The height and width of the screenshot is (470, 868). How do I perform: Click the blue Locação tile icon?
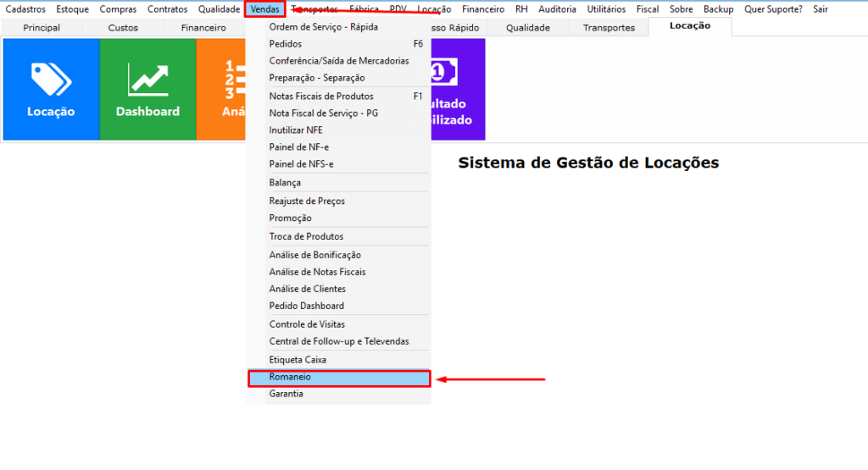[51, 89]
